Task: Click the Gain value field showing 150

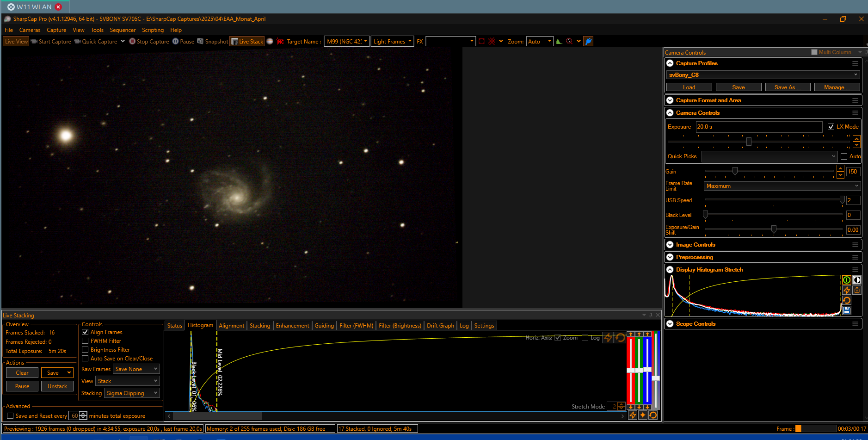Action: [x=853, y=172]
